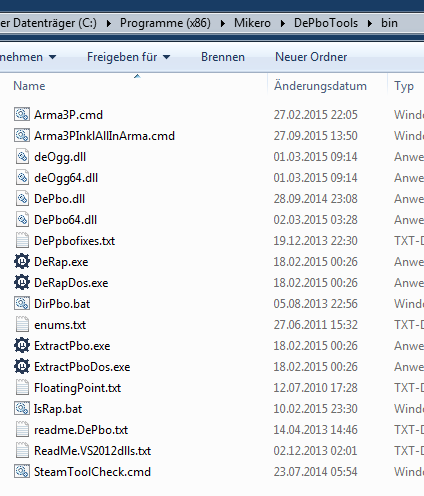Select the file name SteamToolCheck.cmd

tap(92, 472)
